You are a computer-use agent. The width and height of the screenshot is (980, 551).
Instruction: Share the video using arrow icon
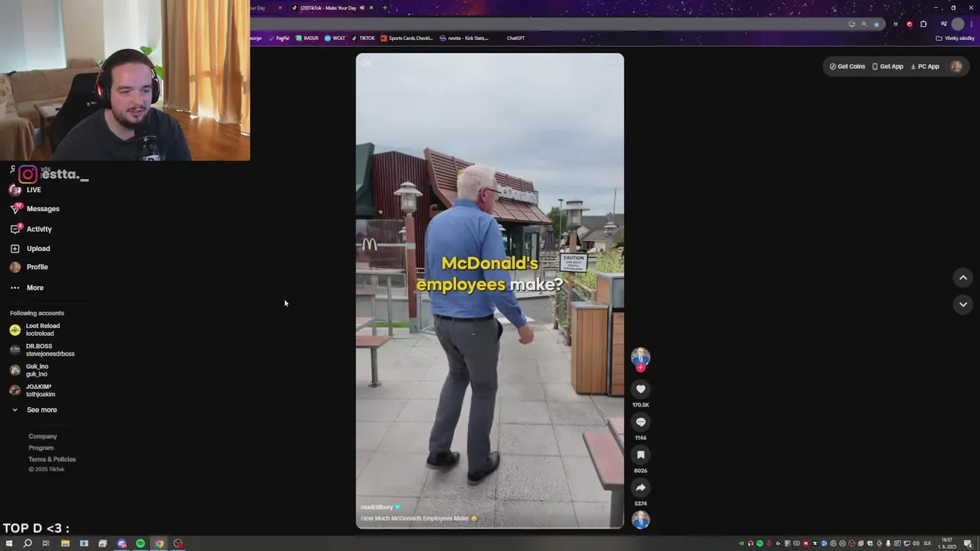coord(641,487)
